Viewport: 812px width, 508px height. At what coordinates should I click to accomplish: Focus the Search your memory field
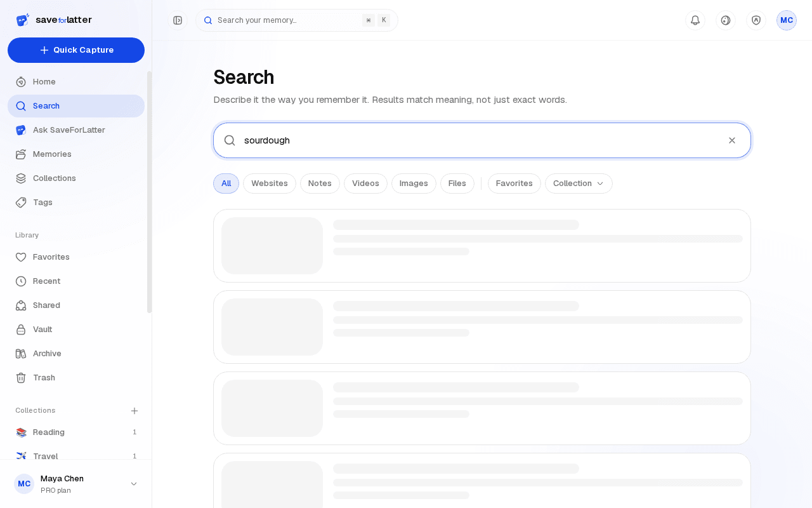pos(297,20)
